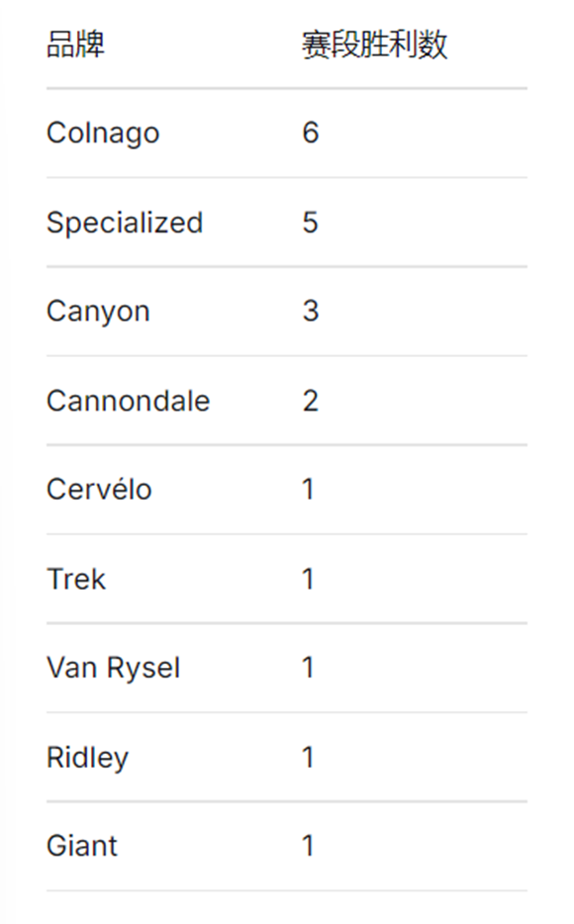This screenshot has height=924, width=574.
Task: Select the Trek brand cell
Action: point(76,580)
